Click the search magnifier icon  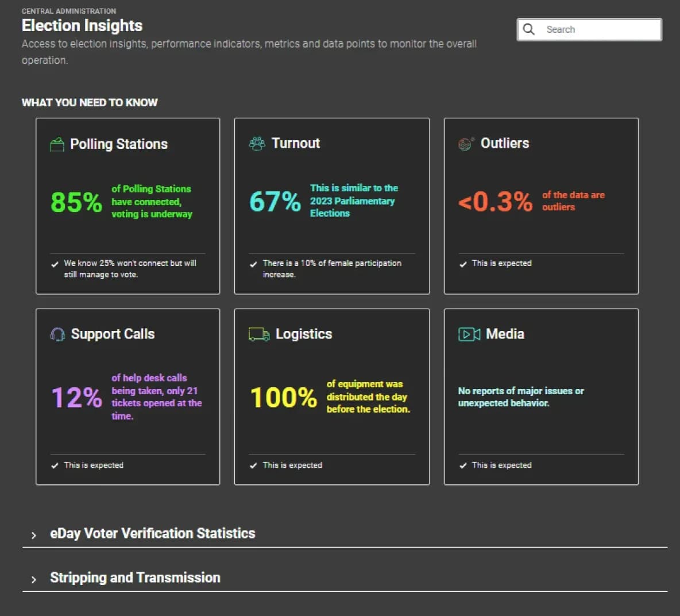pos(528,29)
